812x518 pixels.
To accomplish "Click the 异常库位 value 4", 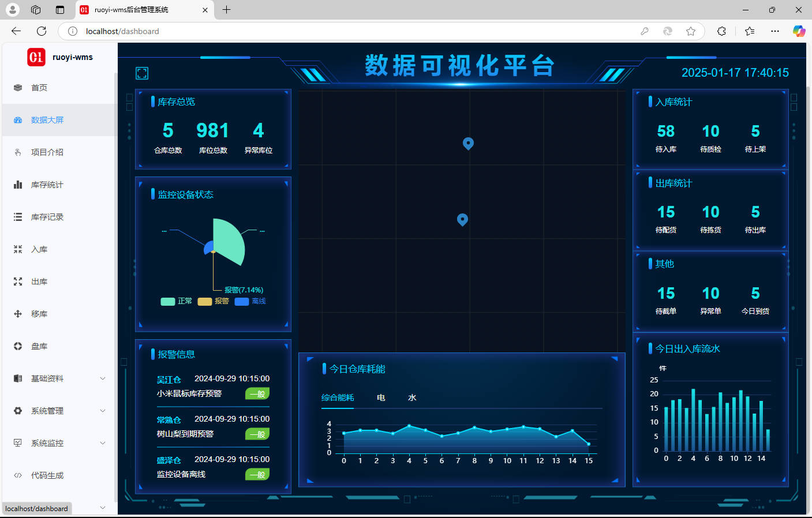I will coord(259,130).
